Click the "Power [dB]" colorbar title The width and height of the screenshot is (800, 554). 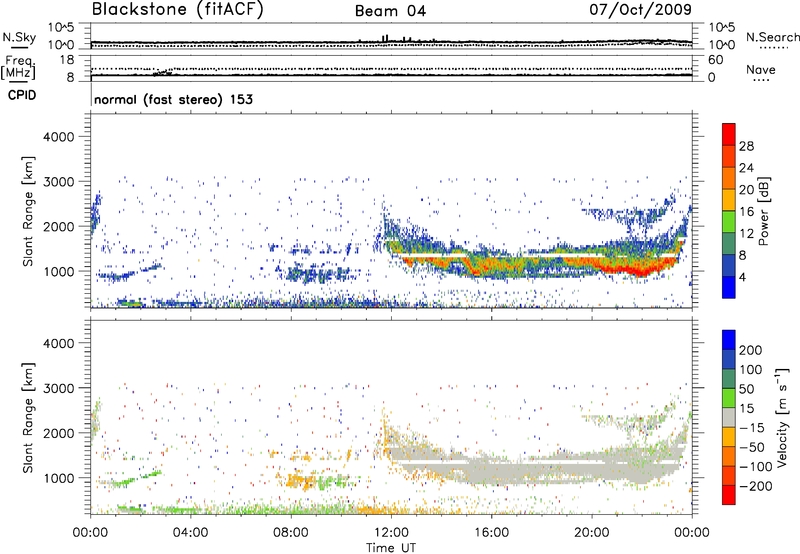tap(764, 211)
